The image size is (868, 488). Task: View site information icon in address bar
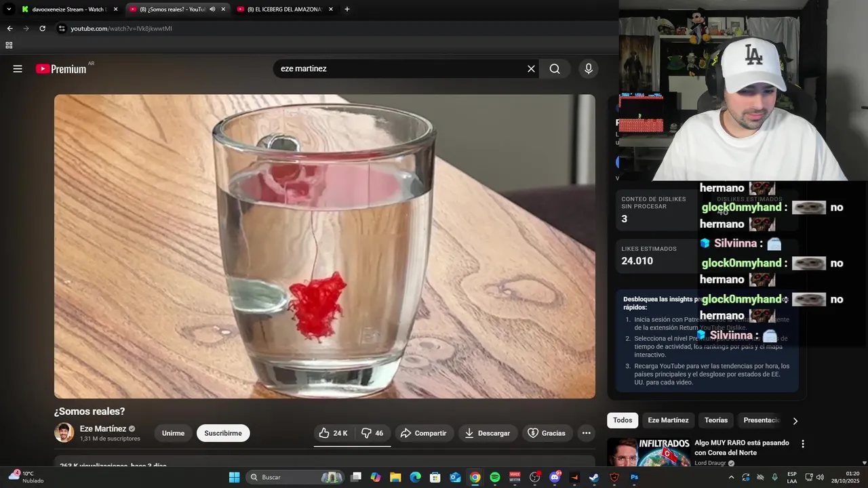click(62, 28)
